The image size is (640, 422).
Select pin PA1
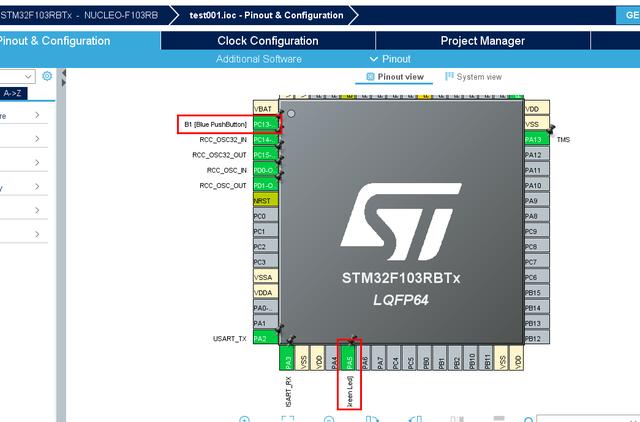pos(265,323)
